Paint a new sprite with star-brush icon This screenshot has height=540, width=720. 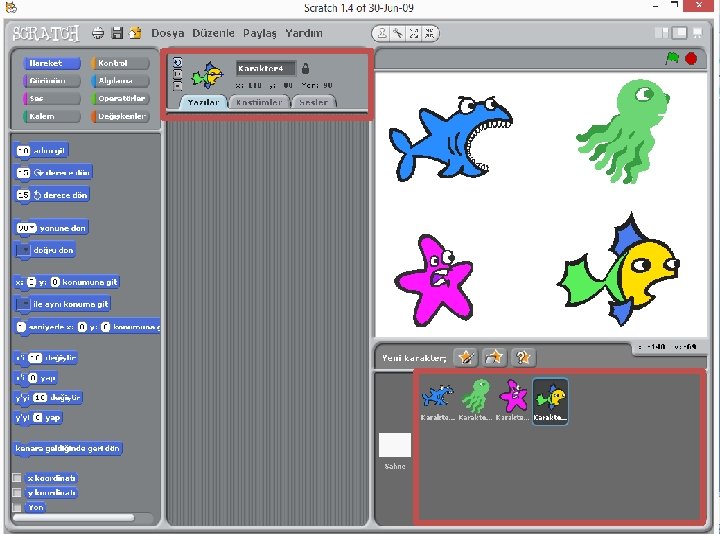[x=465, y=357]
